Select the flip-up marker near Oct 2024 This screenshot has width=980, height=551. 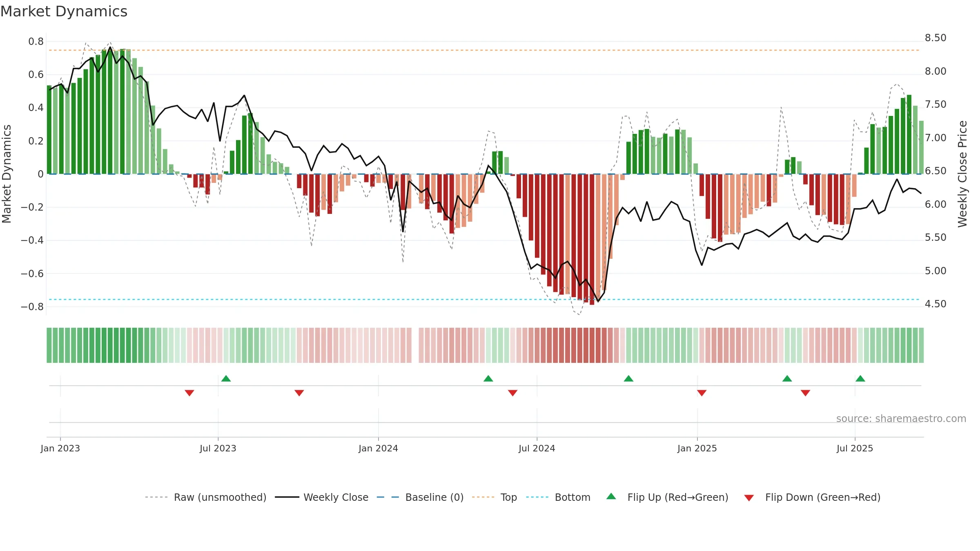click(x=629, y=378)
